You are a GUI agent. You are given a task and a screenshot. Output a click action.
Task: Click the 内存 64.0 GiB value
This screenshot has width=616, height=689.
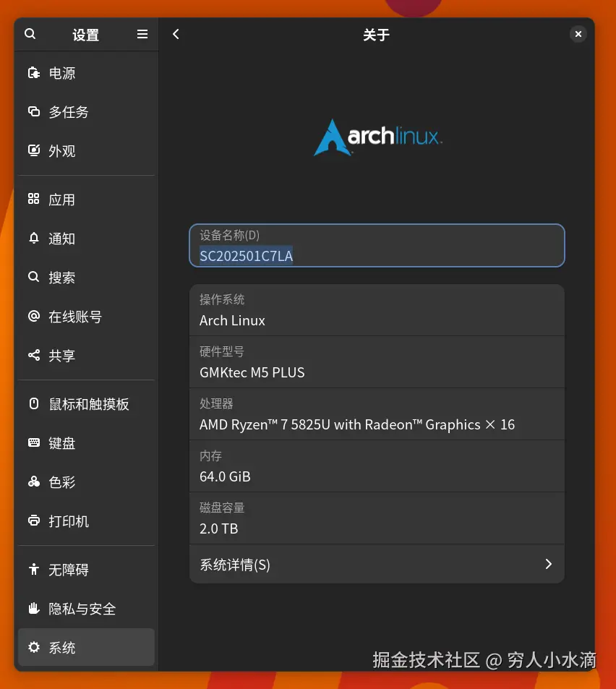point(225,476)
